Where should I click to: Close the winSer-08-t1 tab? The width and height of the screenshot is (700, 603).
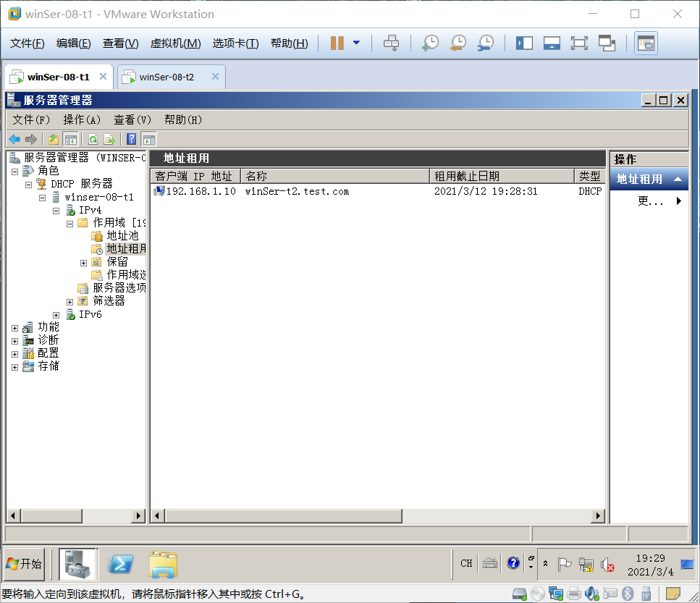click(103, 76)
